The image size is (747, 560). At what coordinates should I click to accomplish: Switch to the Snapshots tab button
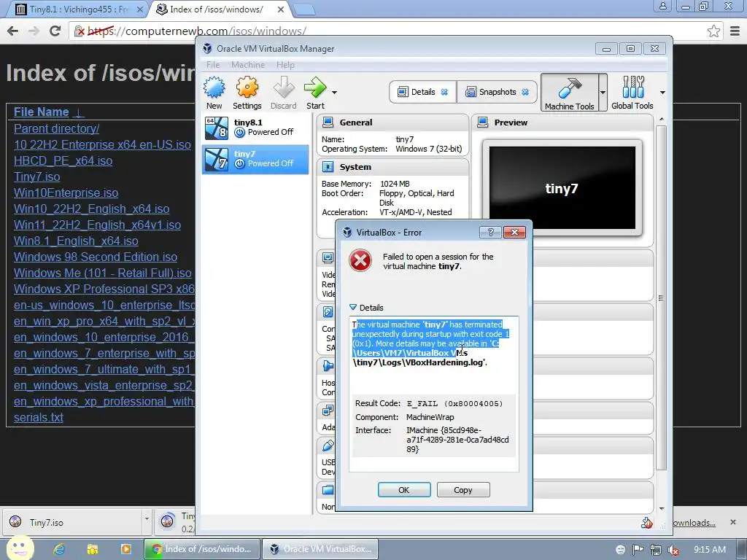tap(498, 92)
